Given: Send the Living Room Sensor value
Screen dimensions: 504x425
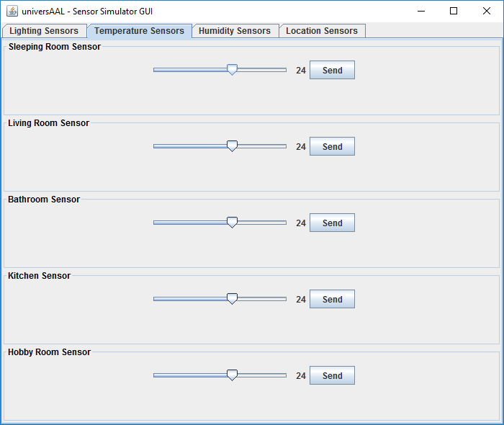Looking at the screenshot, I should pos(332,146).
